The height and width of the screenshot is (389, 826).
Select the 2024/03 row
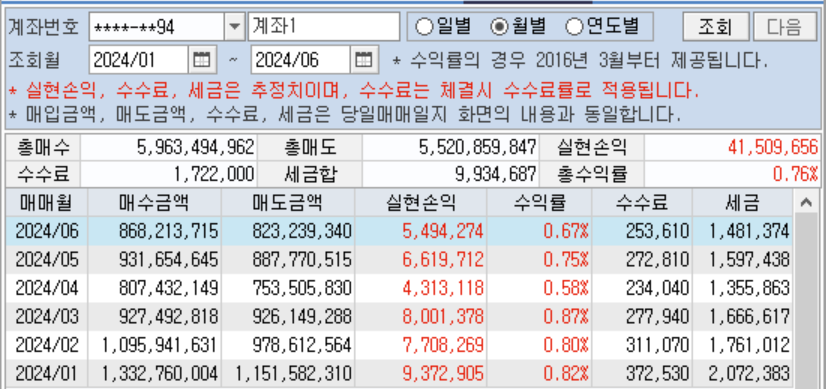pos(399,316)
